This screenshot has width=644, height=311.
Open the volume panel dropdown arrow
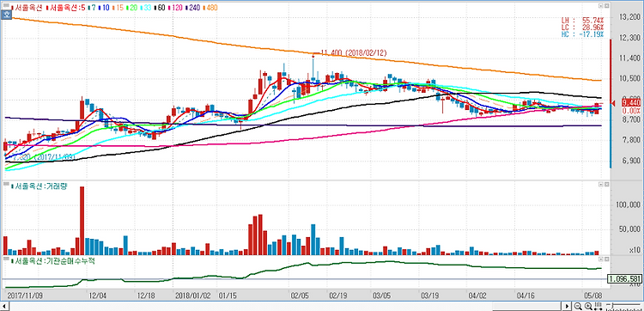click(x=601, y=185)
